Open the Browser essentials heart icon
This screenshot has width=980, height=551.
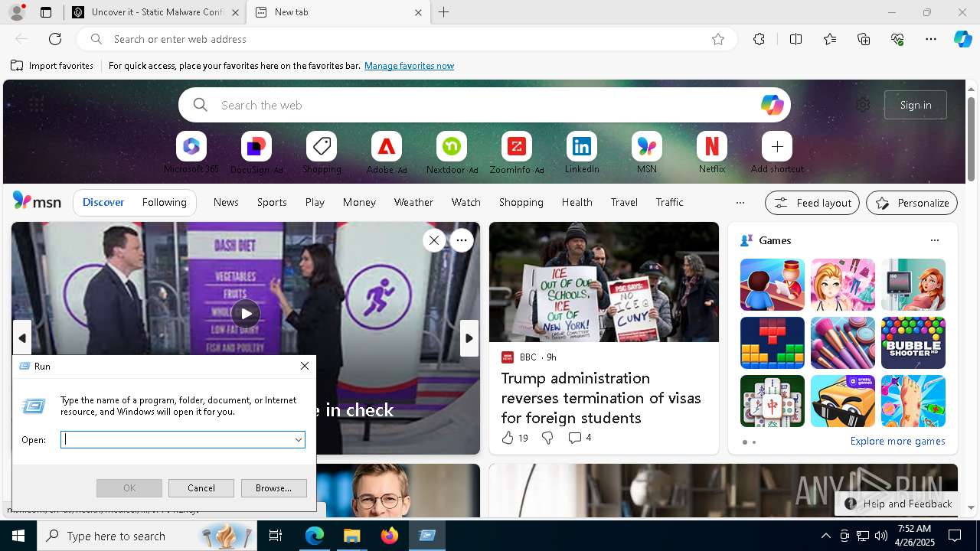coord(897,39)
